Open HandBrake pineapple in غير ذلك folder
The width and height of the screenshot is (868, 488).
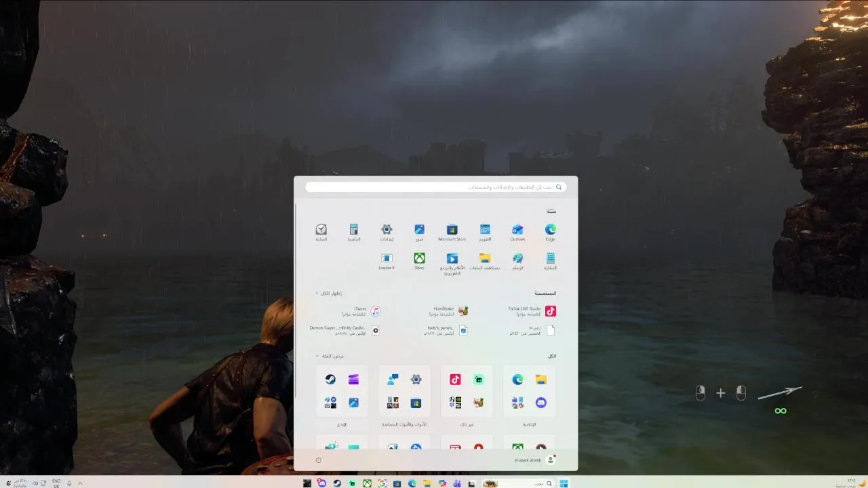[478, 403]
